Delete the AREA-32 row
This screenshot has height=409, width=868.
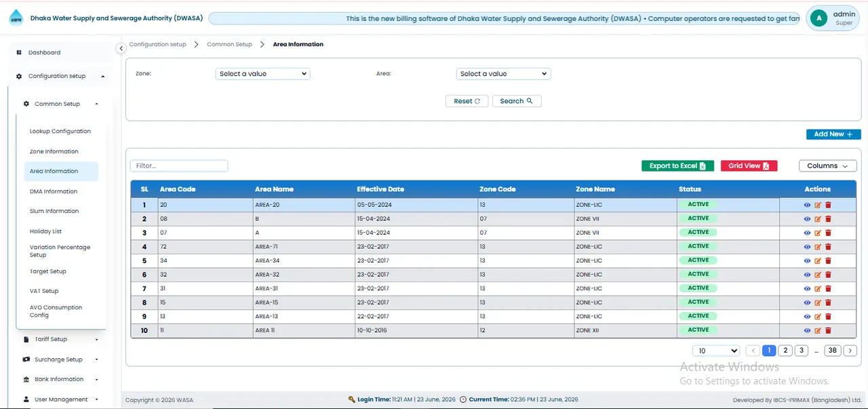pyautogui.click(x=828, y=275)
